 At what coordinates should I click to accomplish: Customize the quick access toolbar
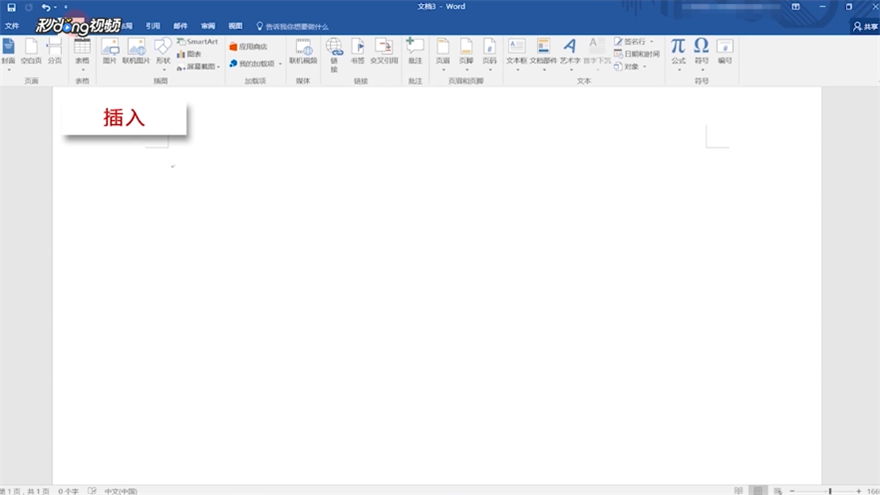[x=66, y=7]
